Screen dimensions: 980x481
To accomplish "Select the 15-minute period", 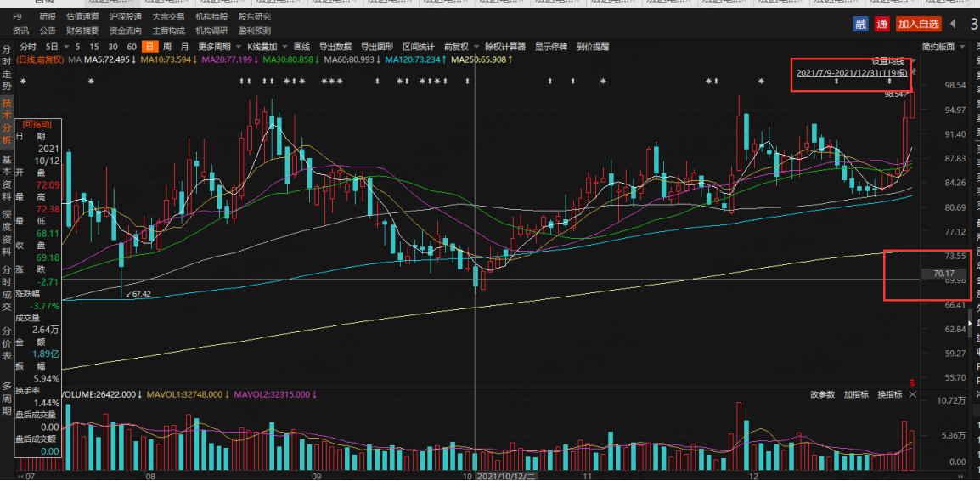I will coord(93,46).
